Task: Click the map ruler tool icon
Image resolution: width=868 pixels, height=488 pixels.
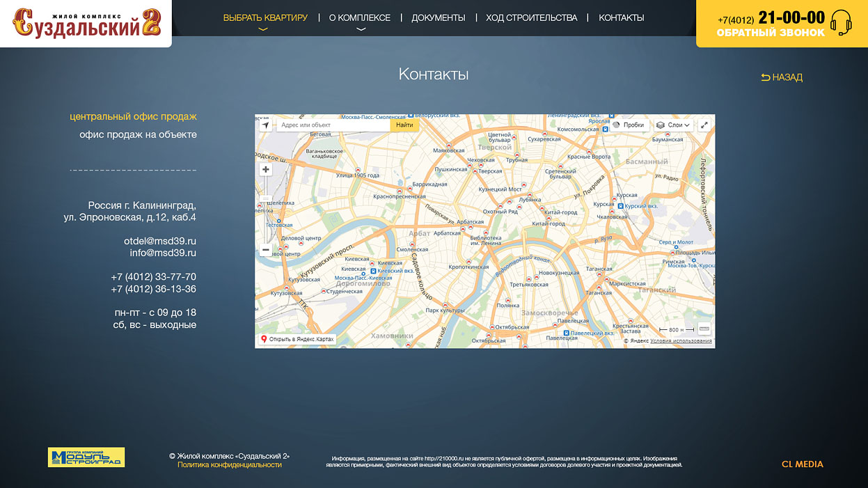Action: 704,329
